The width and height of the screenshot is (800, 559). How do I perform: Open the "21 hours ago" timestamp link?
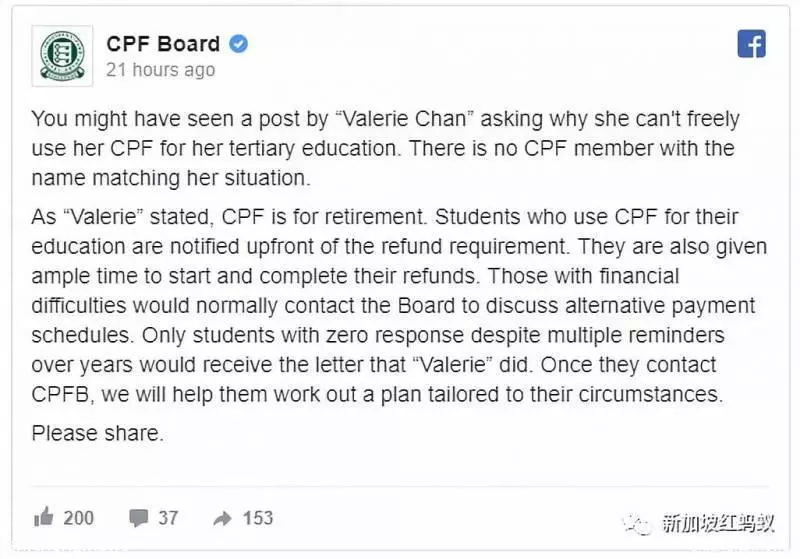pyautogui.click(x=161, y=70)
